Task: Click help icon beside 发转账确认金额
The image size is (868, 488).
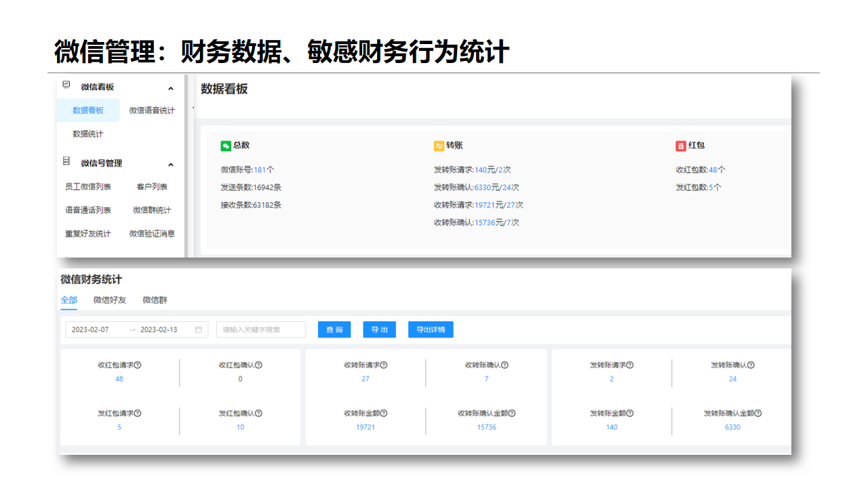Action: (758, 413)
